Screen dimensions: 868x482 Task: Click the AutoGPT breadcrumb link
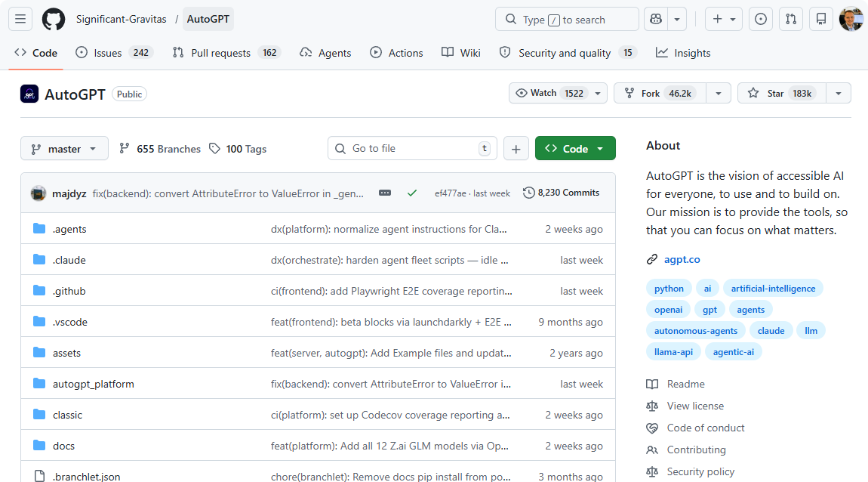[x=208, y=20]
